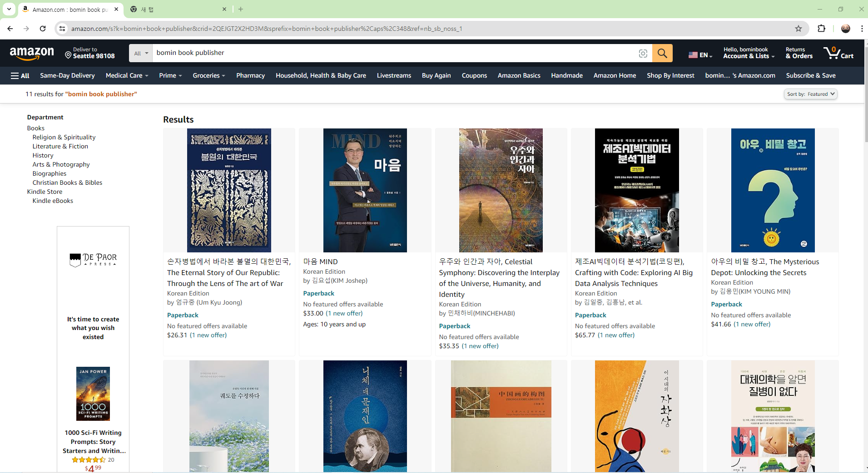The width and height of the screenshot is (868, 473).
Task: Open the Chrome three-dot menu
Action: pyautogui.click(x=862, y=29)
